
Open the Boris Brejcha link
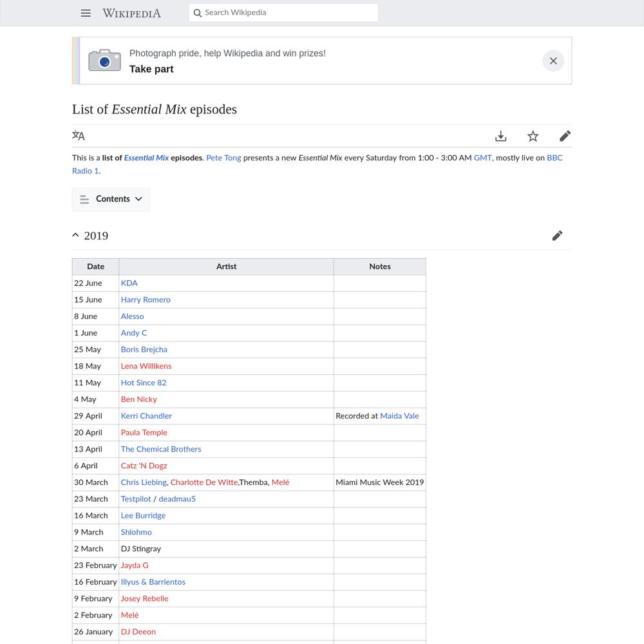(x=144, y=350)
